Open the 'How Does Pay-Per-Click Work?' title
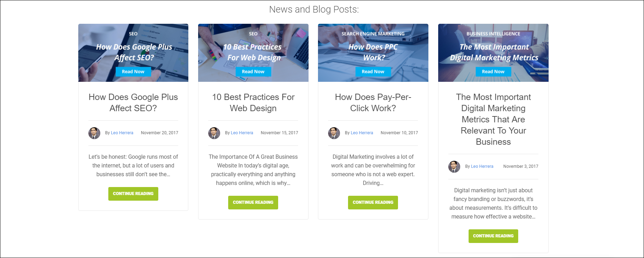The height and width of the screenshot is (258, 644). click(373, 102)
